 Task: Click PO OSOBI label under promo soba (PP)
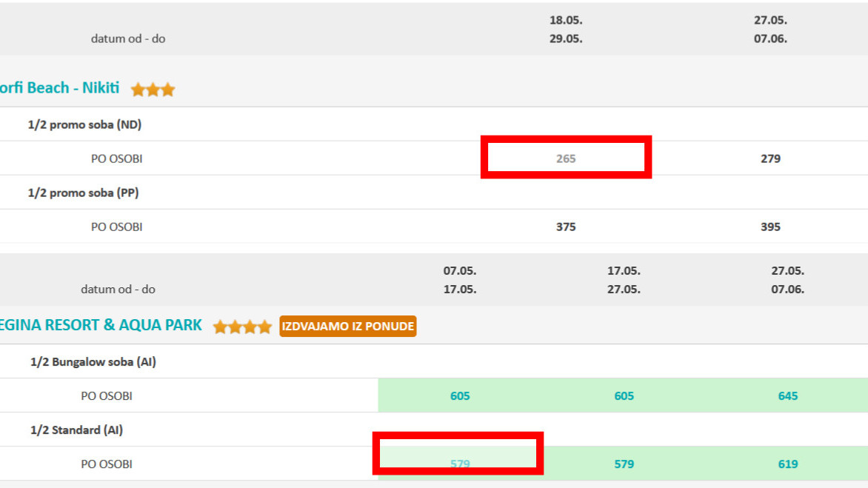point(117,227)
